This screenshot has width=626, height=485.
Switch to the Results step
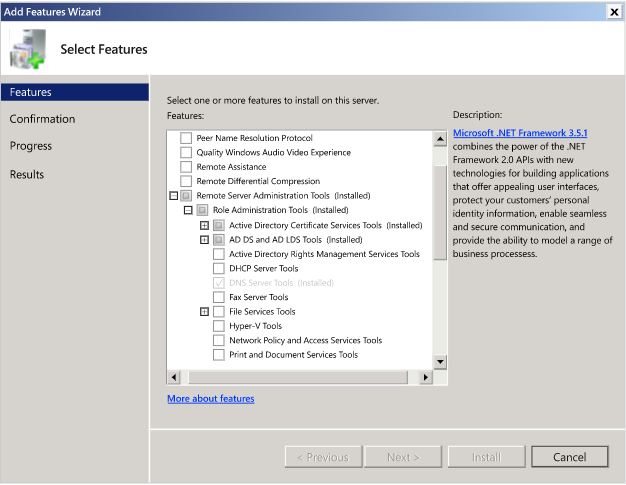pos(27,174)
